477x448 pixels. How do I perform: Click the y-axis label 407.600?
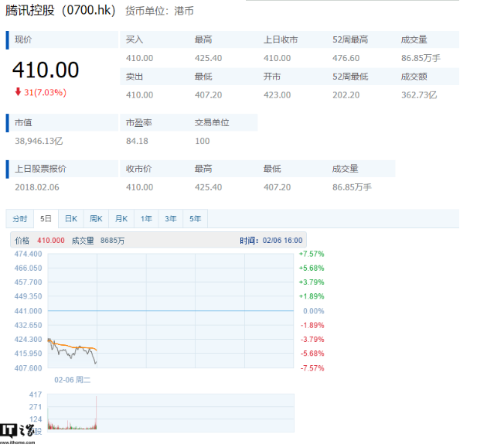point(28,368)
